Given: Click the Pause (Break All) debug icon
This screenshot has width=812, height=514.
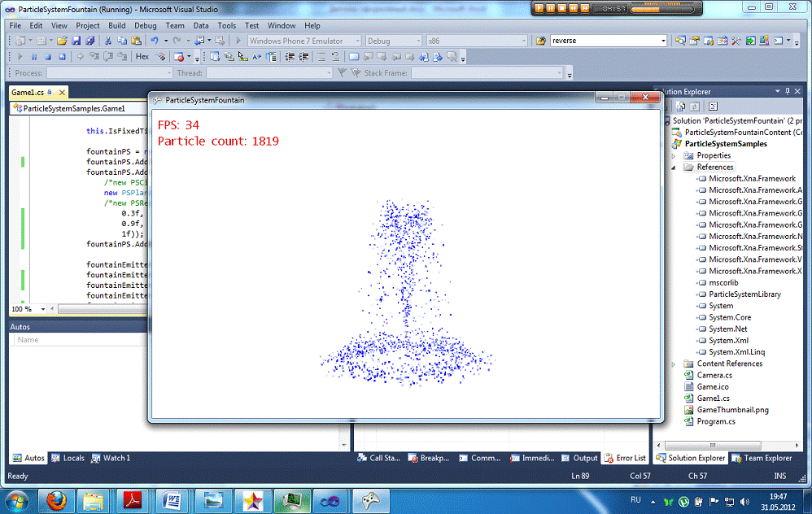Looking at the screenshot, I should click(34, 57).
